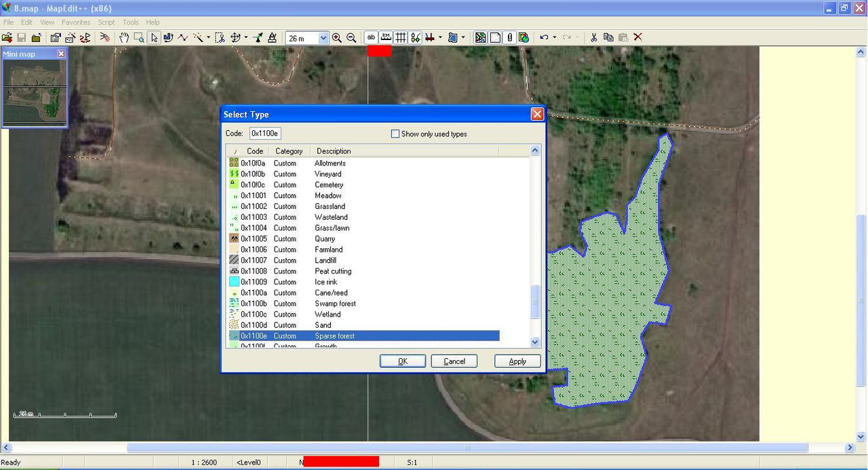The width and height of the screenshot is (868, 470).
Task: Enable 'Show only used types' checkbox
Action: tap(395, 134)
